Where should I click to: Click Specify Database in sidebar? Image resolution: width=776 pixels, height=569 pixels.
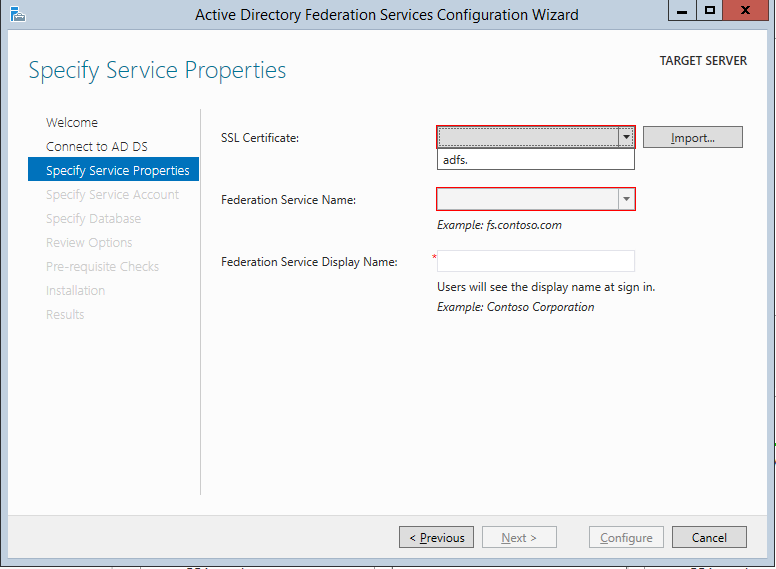[93, 219]
